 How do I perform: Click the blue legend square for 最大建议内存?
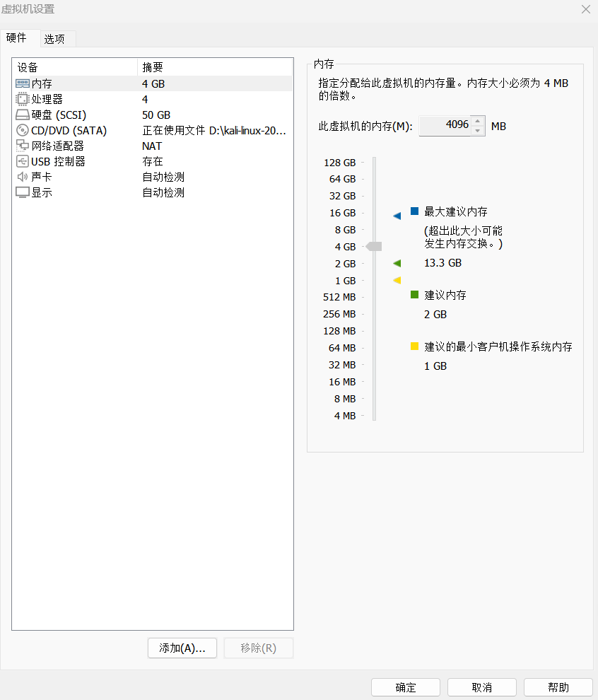(415, 211)
